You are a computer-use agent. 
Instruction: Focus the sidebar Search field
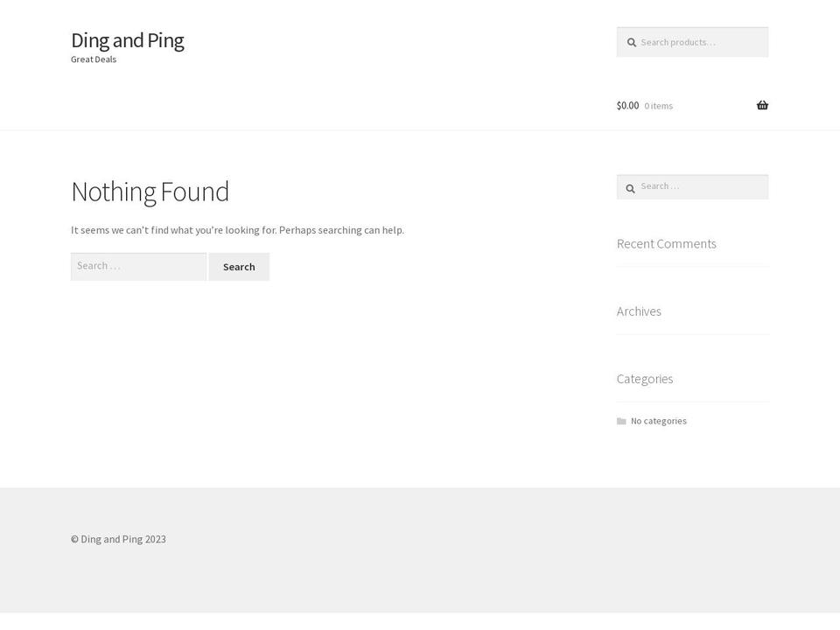[x=692, y=187]
